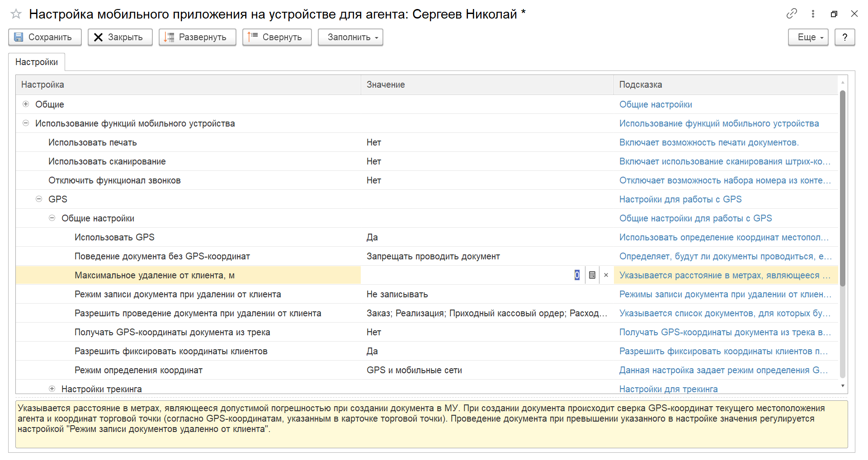Screen dimensions: 868x460
Task: Click Заказ; Реализация documents list value
Action: click(487, 313)
